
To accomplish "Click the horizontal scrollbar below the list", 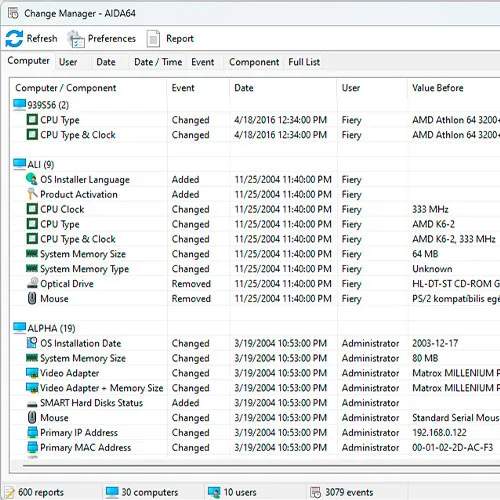I will click(x=255, y=465).
